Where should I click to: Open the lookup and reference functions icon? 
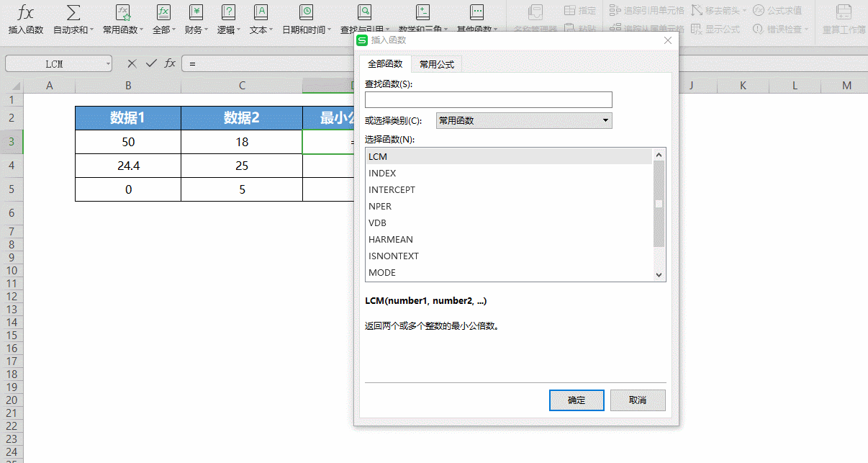click(x=365, y=12)
